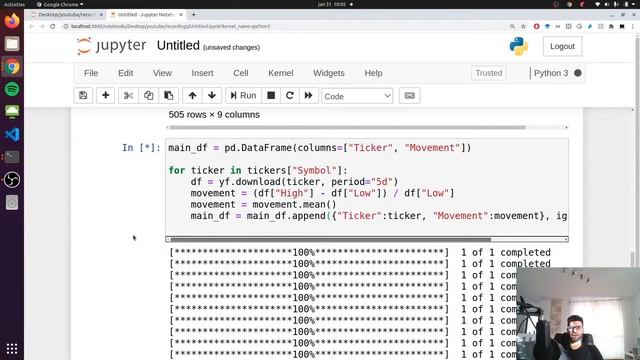
Task: Click the Python logo icon
Action: pos(519,46)
